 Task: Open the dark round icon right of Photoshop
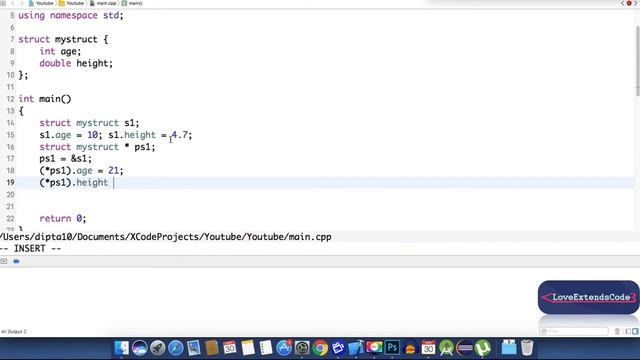point(410,348)
